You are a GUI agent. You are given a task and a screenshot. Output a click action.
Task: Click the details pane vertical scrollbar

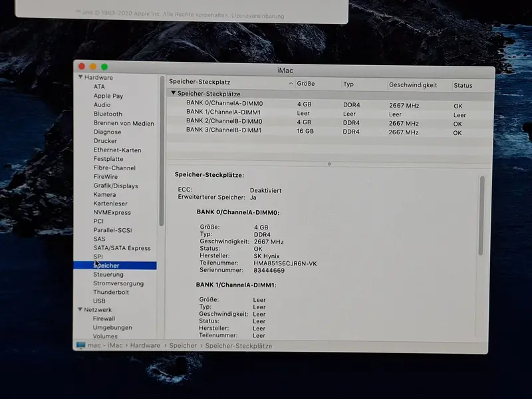[x=481, y=215]
